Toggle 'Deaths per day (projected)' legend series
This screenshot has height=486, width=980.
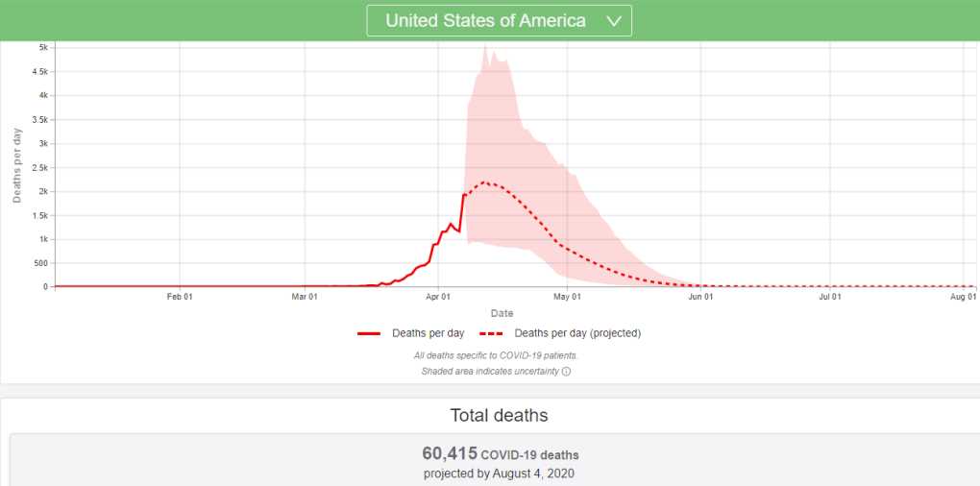tap(577, 333)
